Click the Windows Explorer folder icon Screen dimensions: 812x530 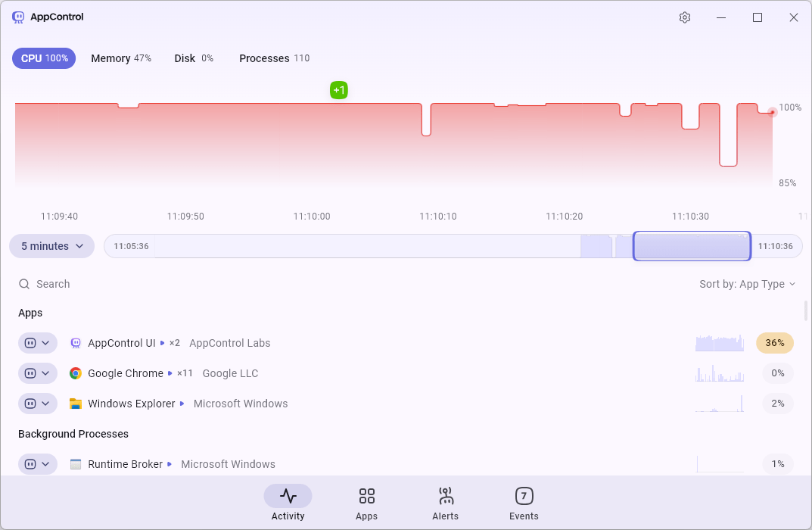(x=76, y=404)
